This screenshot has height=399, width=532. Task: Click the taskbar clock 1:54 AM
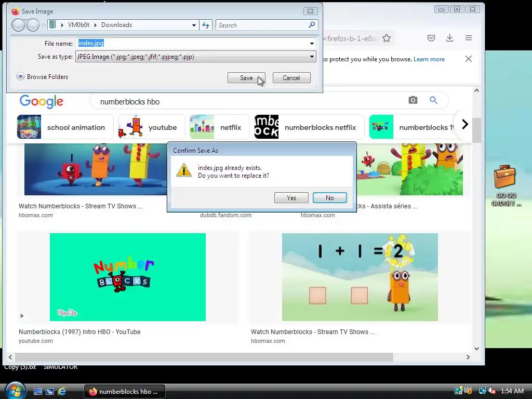512,391
